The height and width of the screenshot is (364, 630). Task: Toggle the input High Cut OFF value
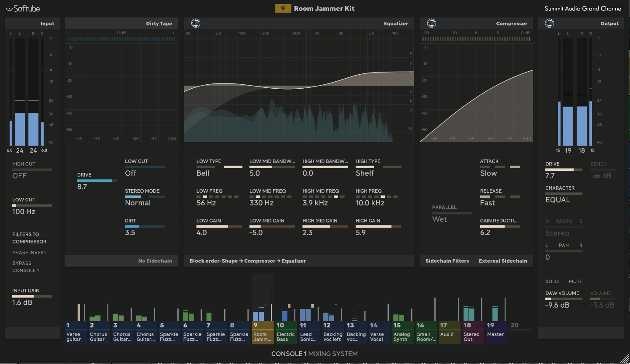[20, 176]
